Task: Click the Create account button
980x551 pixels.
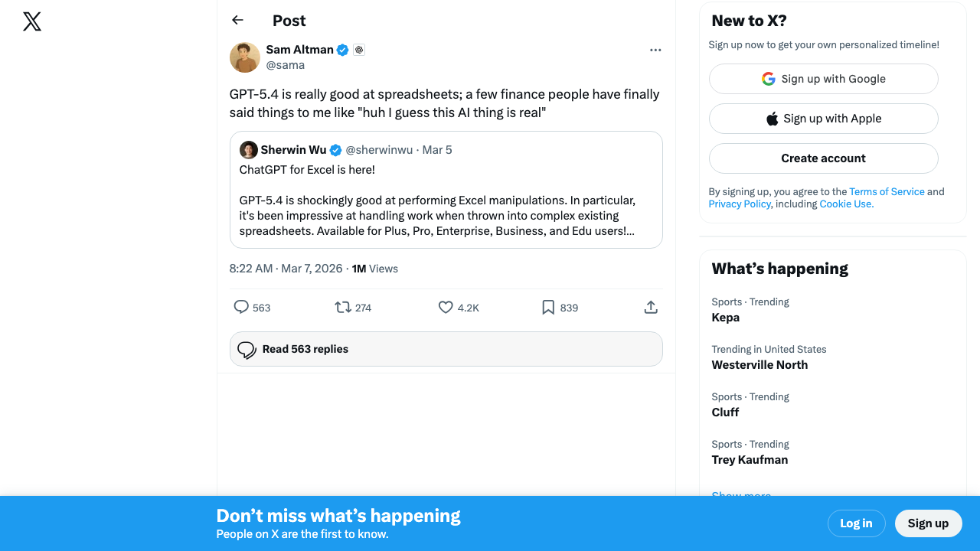Action: (823, 158)
